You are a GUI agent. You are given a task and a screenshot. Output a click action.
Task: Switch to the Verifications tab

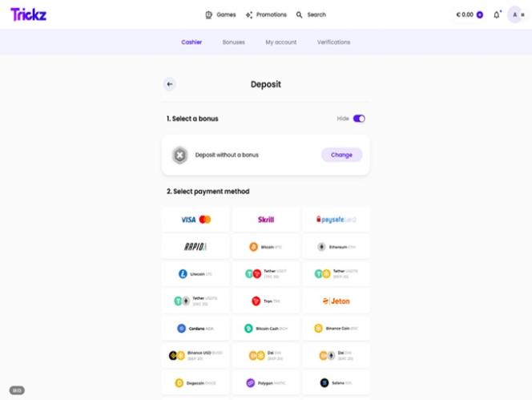pyautogui.click(x=334, y=42)
